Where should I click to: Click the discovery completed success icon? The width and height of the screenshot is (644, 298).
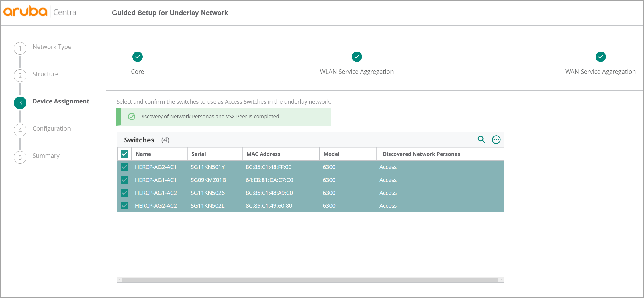pyautogui.click(x=132, y=117)
